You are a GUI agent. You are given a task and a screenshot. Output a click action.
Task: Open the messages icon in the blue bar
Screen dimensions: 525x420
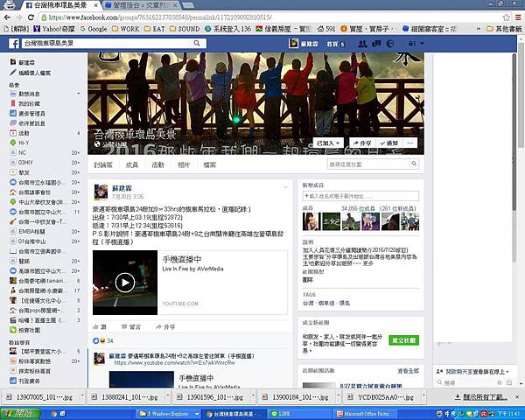376,44
